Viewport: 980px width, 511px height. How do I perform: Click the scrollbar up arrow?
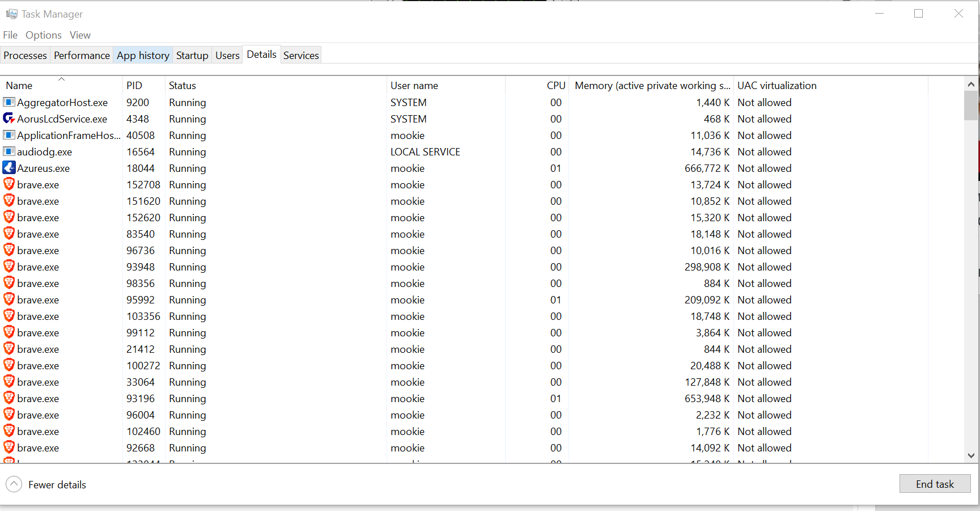(971, 84)
